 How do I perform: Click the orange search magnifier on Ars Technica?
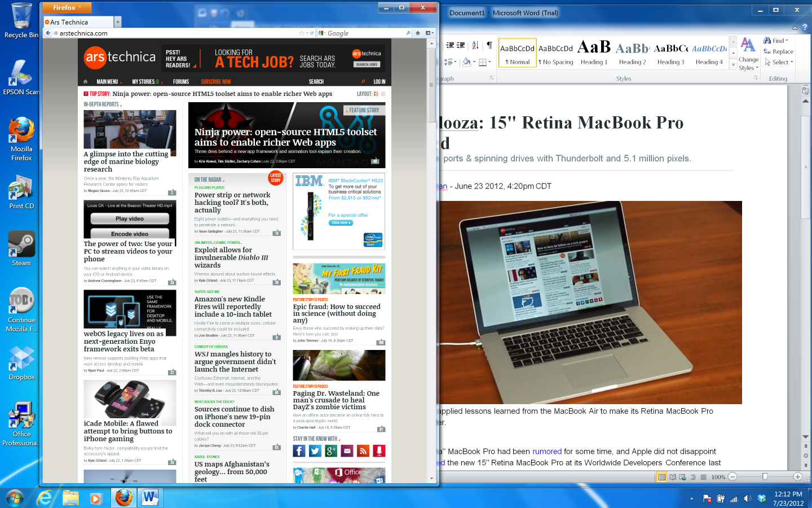point(363,81)
